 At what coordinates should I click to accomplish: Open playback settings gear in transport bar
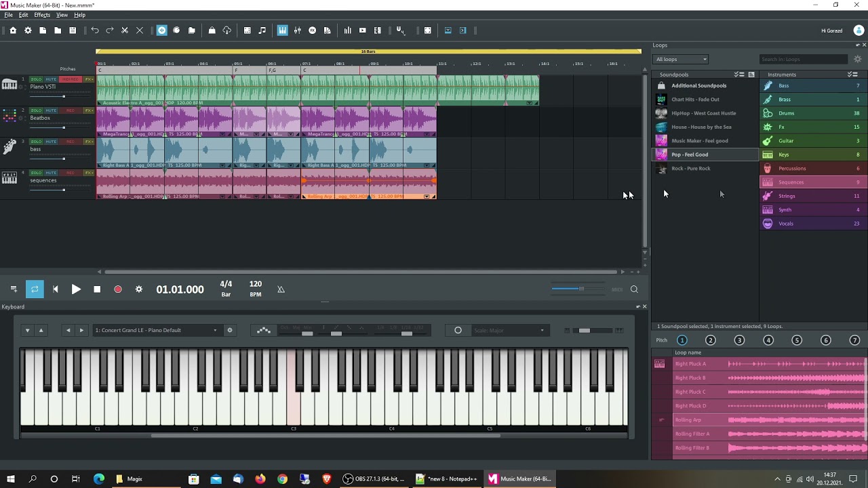pos(139,289)
